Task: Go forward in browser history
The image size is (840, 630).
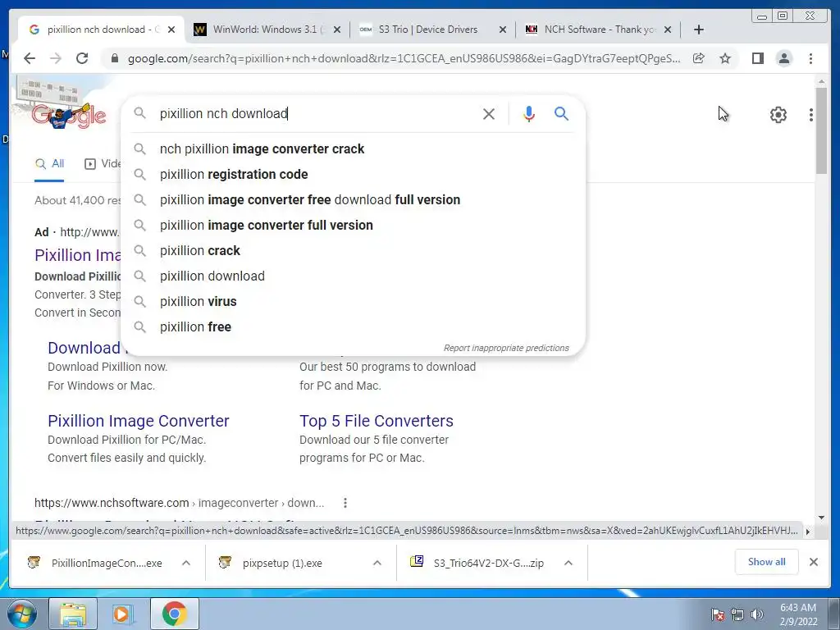Action: coord(56,58)
